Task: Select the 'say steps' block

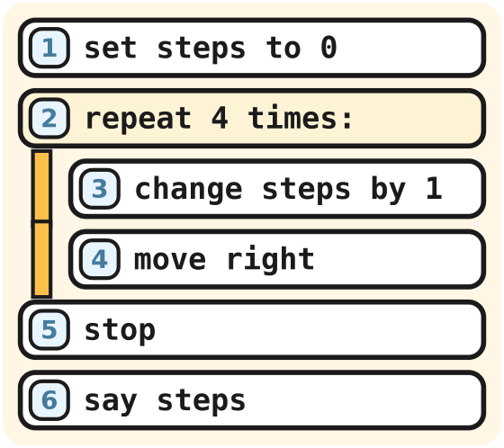Action: tap(252, 399)
